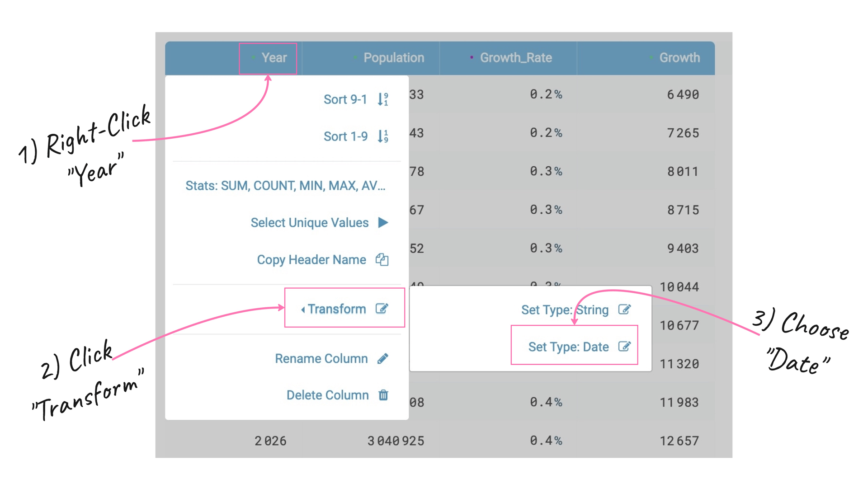This screenshot has width=868, height=488.
Task: Click the Sort 1-9 ascending icon
Action: click(x=383, y=136)
